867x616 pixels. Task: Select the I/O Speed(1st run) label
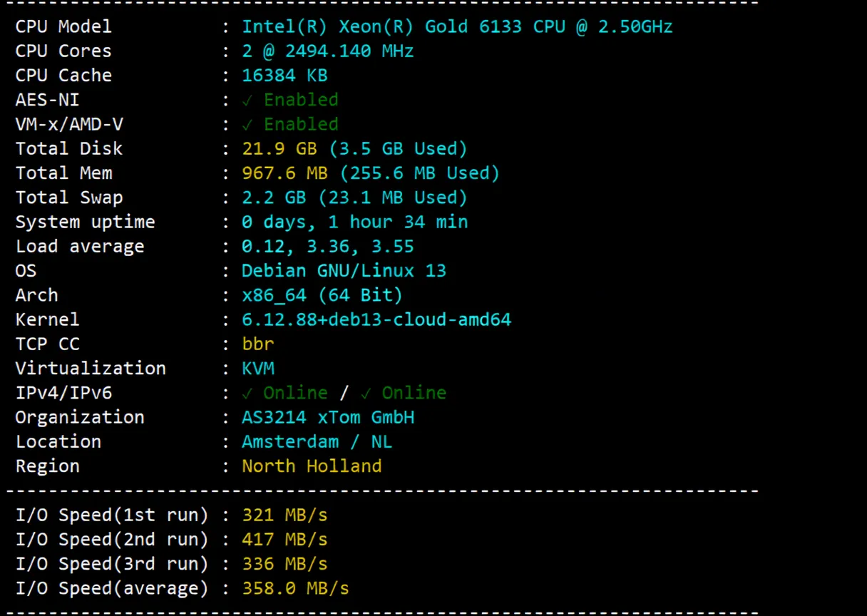click(112, 515)
